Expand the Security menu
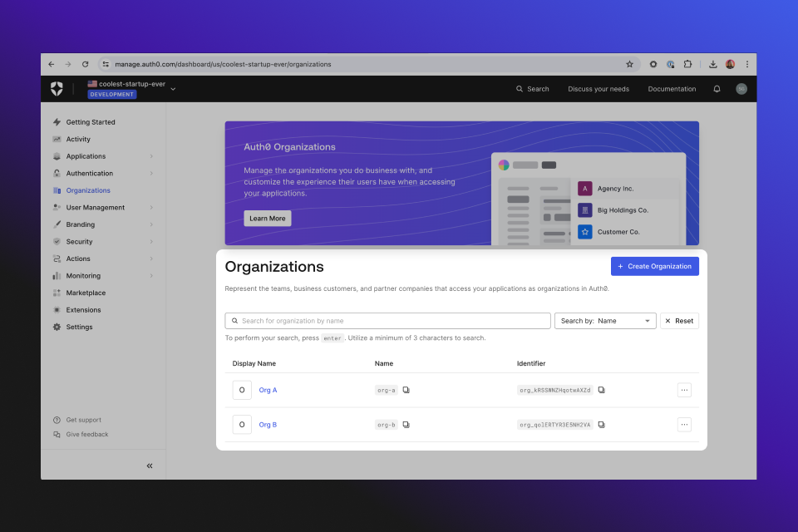 [151, 241]
